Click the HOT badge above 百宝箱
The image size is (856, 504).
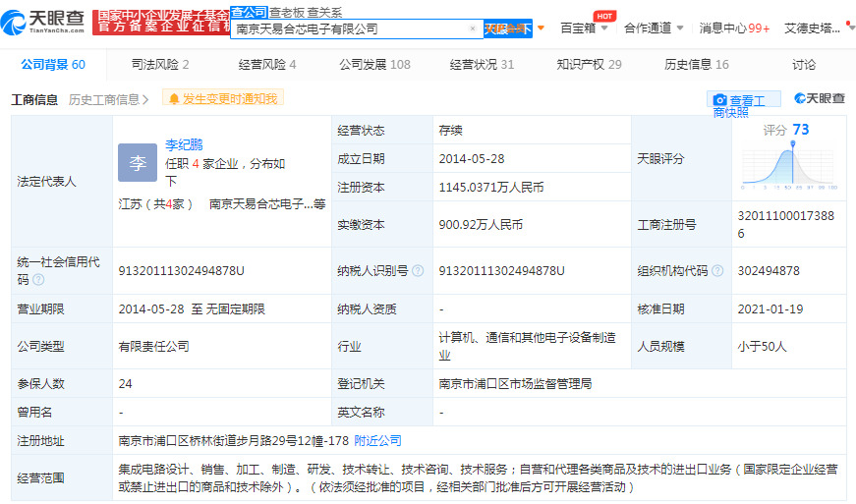click(604, 16)
